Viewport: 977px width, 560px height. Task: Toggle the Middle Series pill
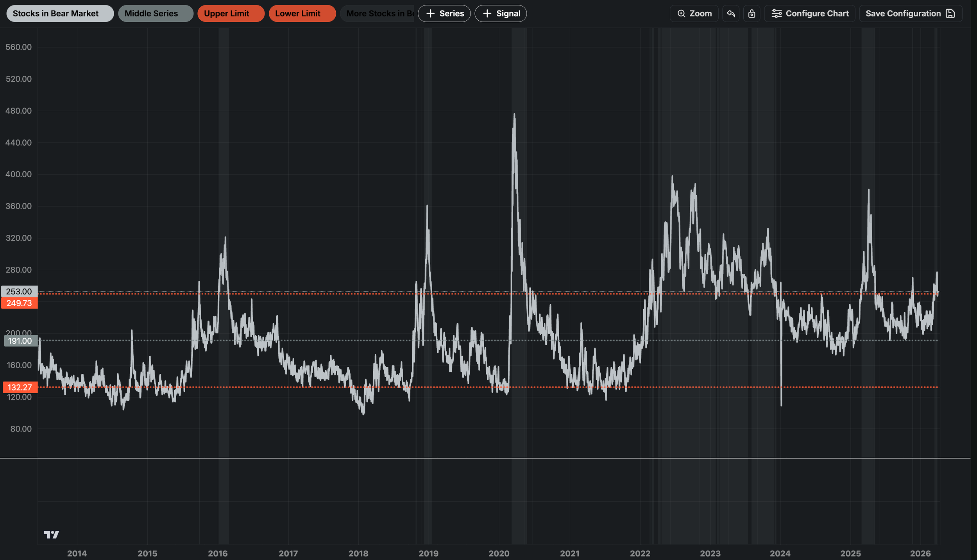click(155, 14)
